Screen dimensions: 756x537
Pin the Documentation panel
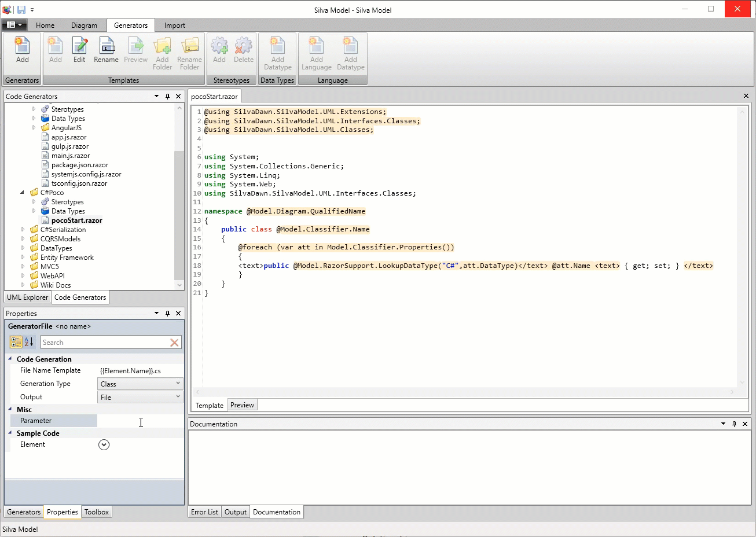click(734, 424)
